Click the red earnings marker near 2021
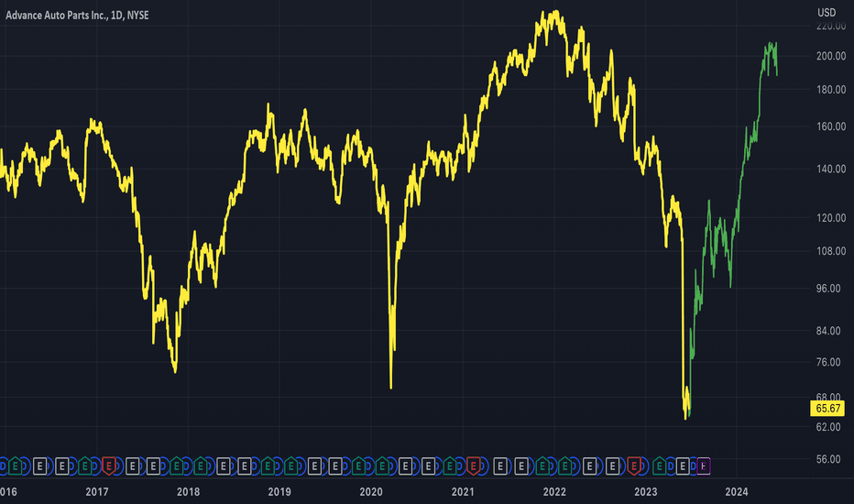The height and width of the screenshot is (504, 854). (x=474, y=466)
